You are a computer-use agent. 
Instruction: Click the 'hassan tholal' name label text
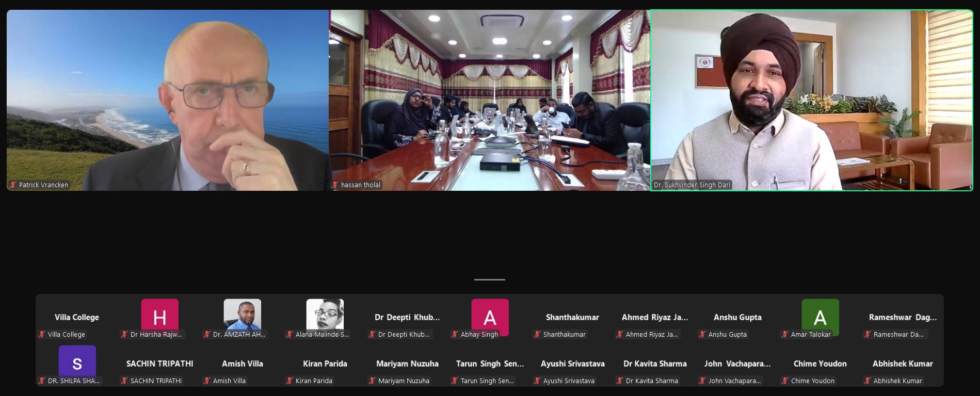pos(361,185)
